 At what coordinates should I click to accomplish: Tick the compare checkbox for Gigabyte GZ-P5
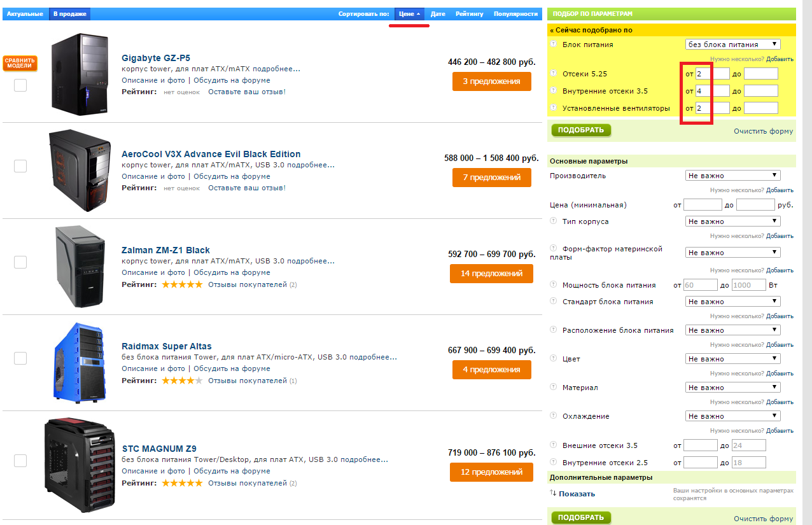(20, 85)
